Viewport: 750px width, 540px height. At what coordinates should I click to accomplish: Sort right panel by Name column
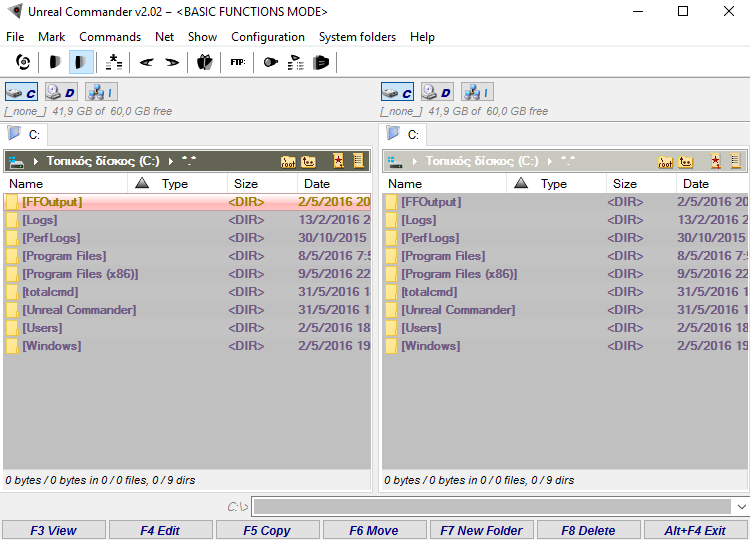coord(444,184)
